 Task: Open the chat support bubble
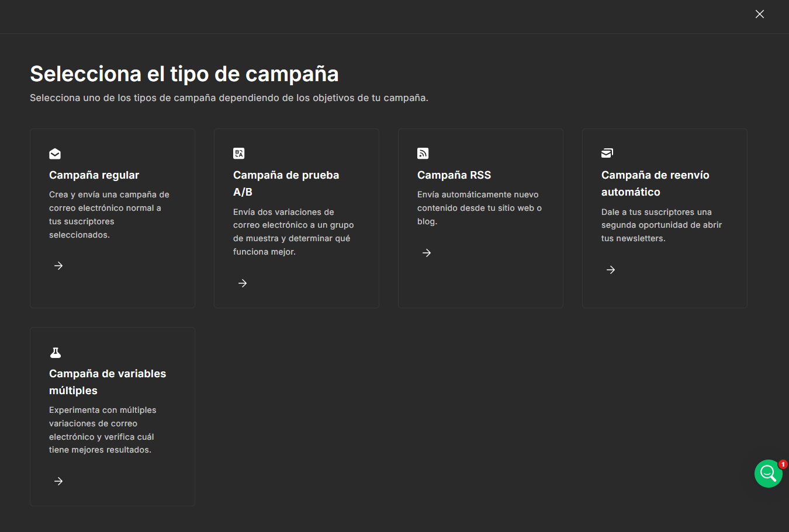point(768,474)
